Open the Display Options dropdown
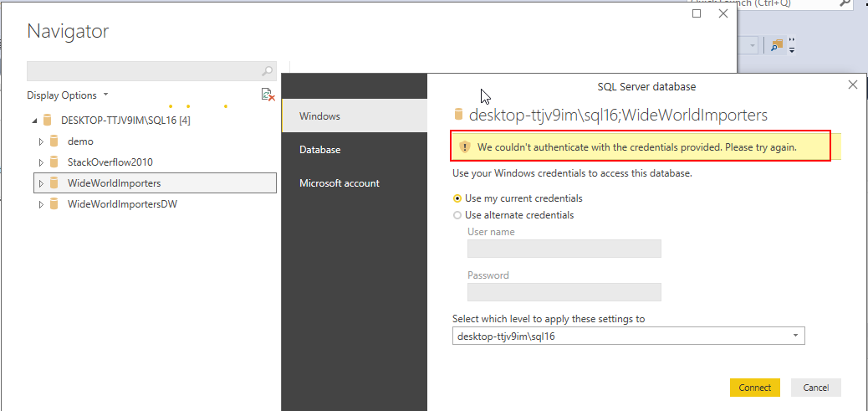 pos(68,95)
